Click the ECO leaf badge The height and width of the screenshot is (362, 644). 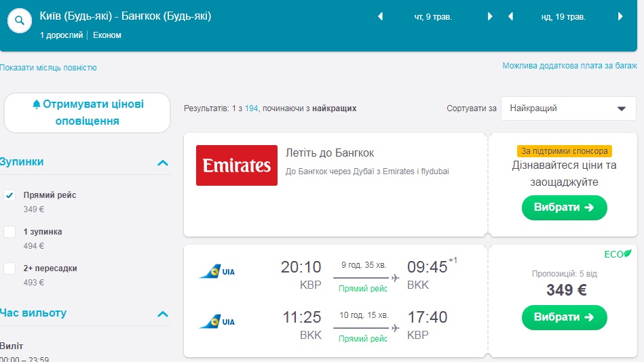[x=618, y=254]
